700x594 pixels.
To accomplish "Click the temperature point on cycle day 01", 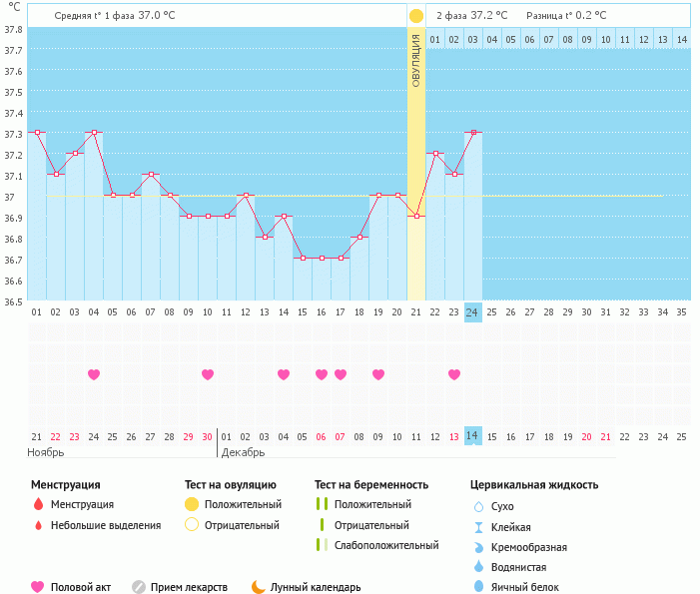I will 37,132.
